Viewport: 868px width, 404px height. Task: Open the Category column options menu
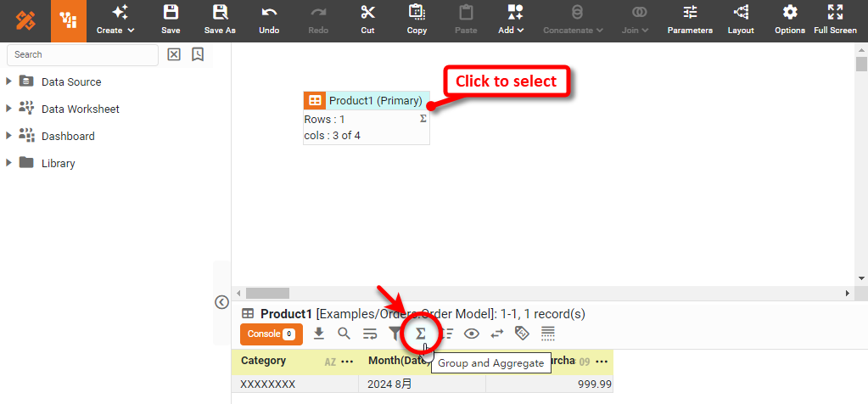[346, 362]
